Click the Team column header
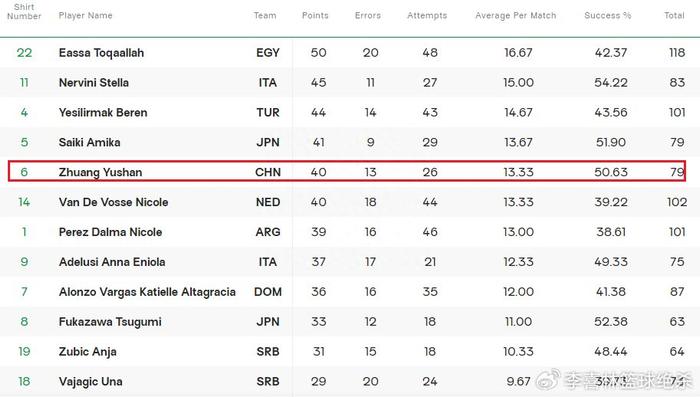700x397 pixels. tap(265, 16)
